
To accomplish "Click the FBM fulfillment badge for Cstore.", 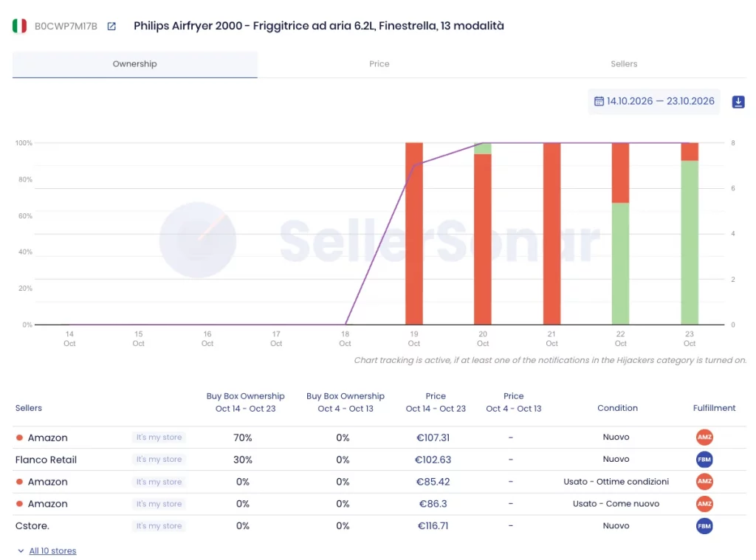I will pyautogui.click(x=704, y=526).
